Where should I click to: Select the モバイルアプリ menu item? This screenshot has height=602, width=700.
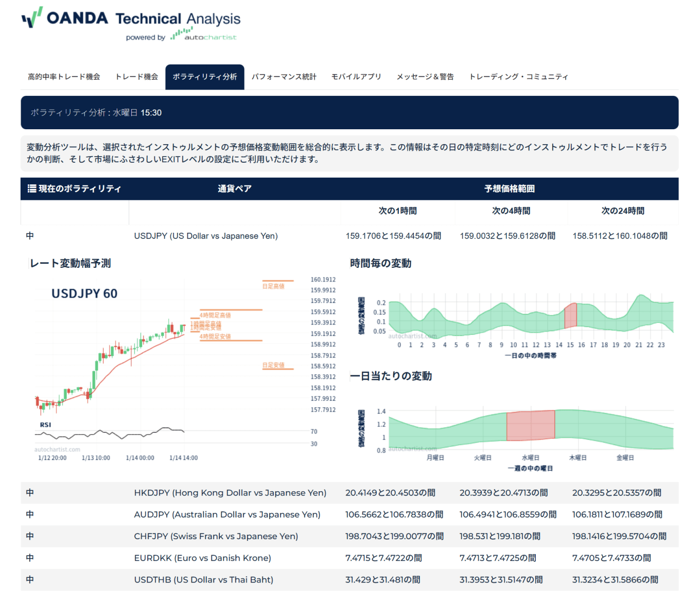point(357,76)
